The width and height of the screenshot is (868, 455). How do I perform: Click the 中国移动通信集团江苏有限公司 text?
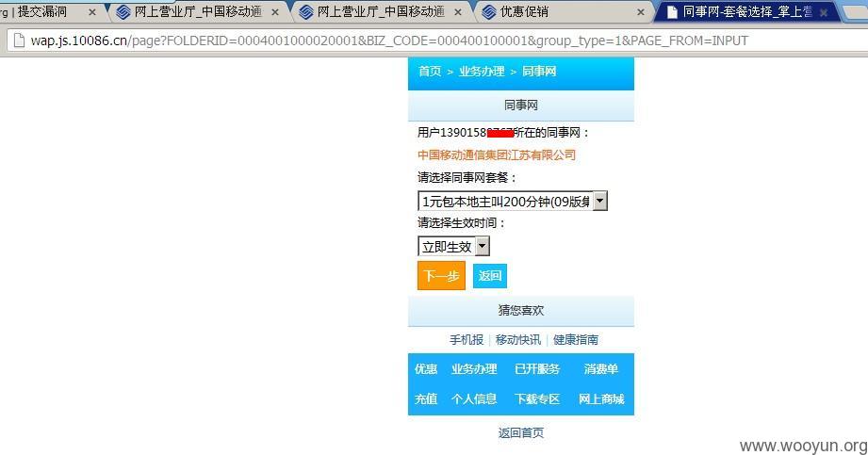tap(497, 155)
